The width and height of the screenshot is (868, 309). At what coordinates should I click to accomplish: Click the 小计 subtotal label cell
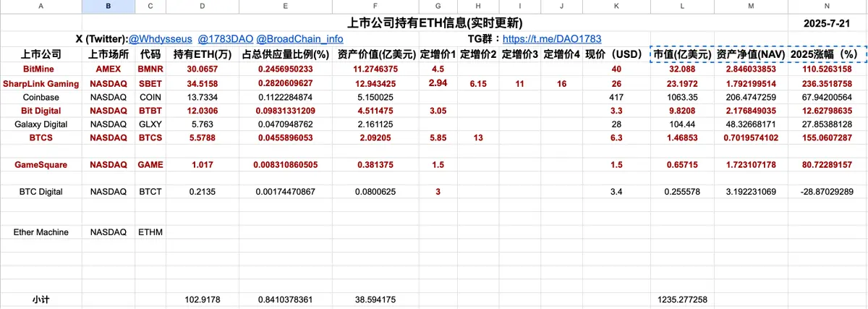coord(41,300)
